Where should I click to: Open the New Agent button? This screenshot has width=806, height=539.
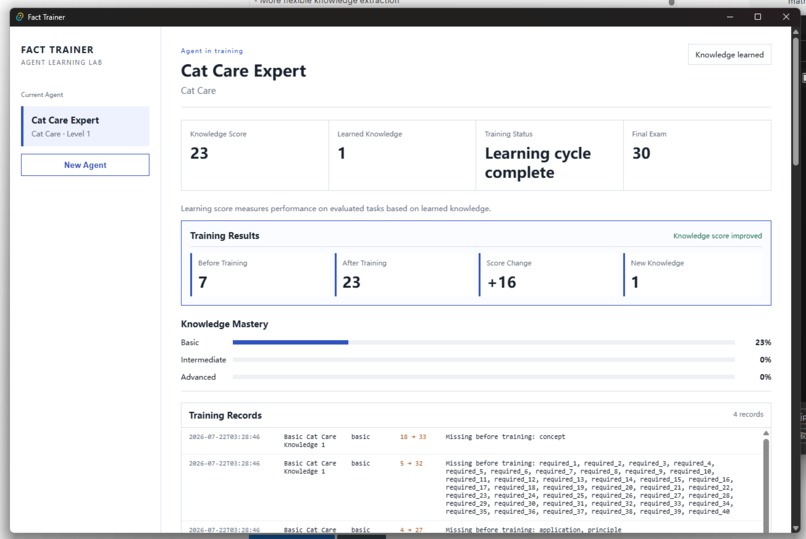tap(85, 165)
